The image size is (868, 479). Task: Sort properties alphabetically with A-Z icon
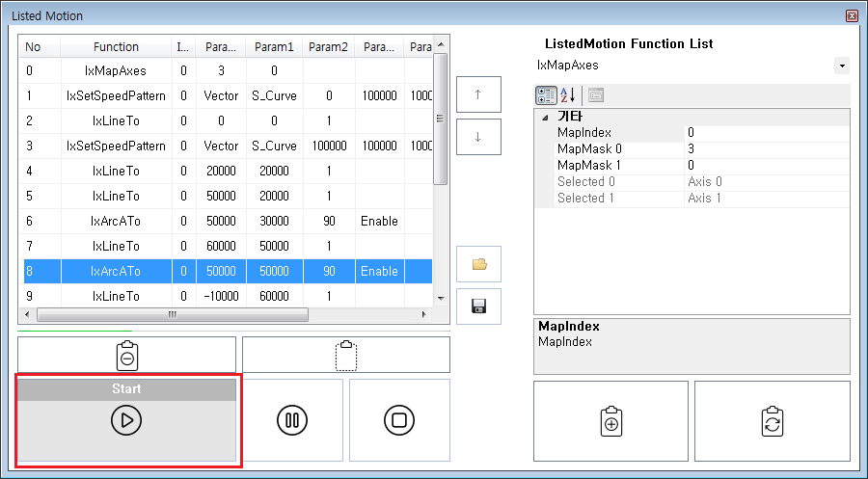point(568,94)
